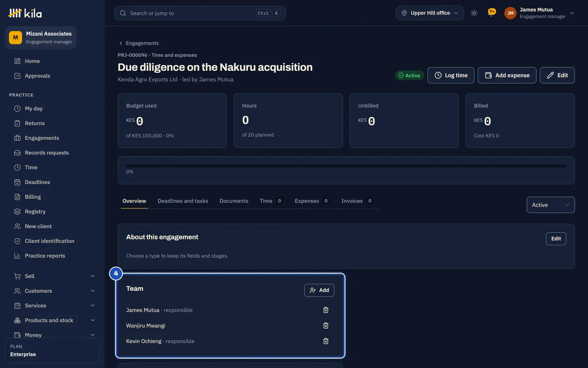This screenshot has height=368, width=588.
Task: Open the James Mutua account menu chevron
Action: (x=572, y=13)
